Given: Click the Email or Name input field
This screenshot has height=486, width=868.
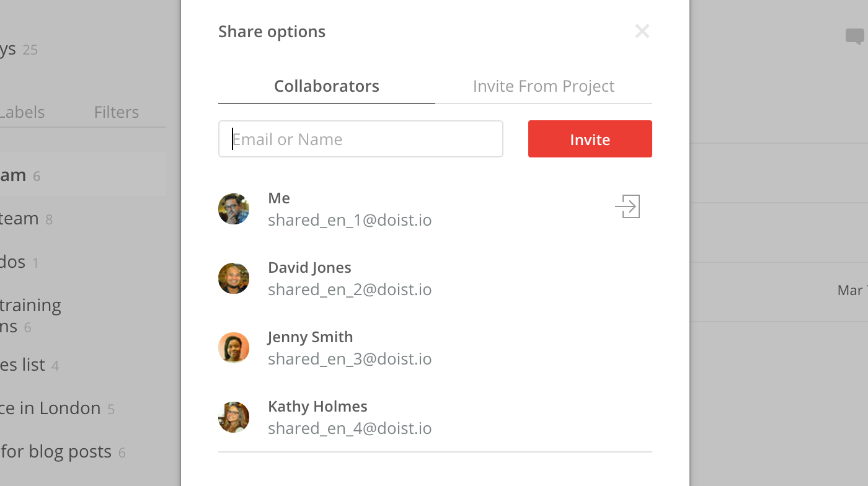Looking at the screenshot, I should pyautogui.click(x=360, y=138).
